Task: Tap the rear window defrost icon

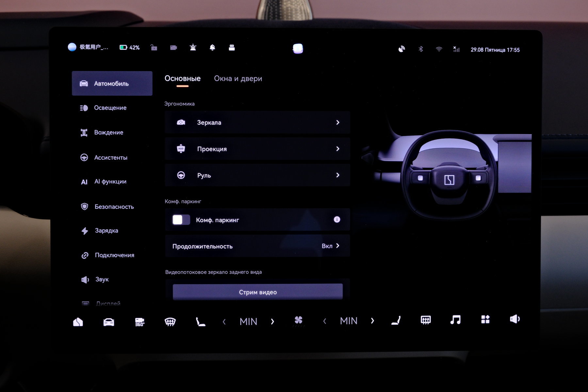Action: click(425, 320)
